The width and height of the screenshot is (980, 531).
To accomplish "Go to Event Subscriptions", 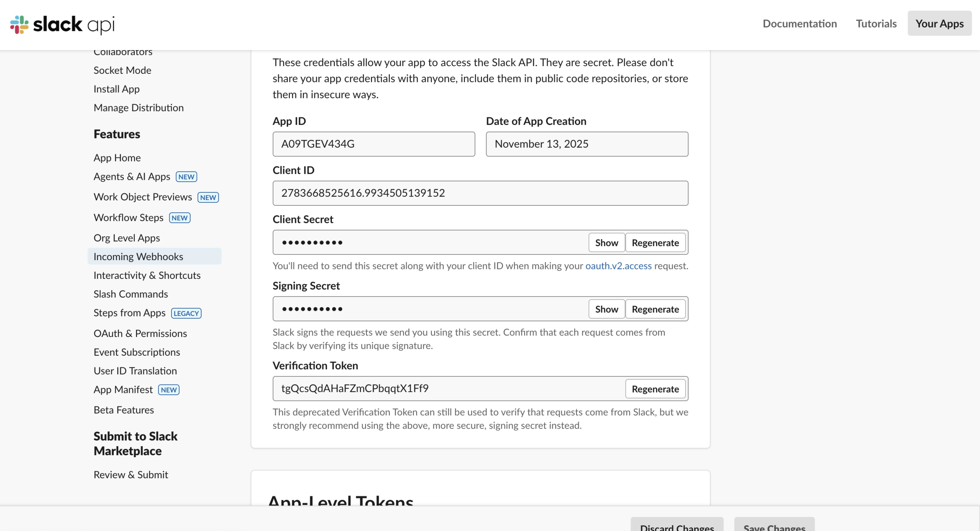I will click(x=137, y=352).
